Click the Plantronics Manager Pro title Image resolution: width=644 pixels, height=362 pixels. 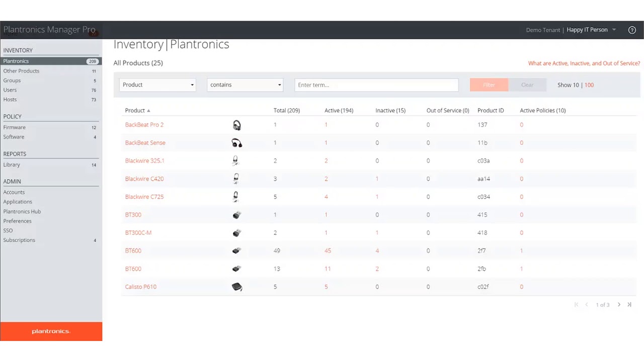[49, 30]
